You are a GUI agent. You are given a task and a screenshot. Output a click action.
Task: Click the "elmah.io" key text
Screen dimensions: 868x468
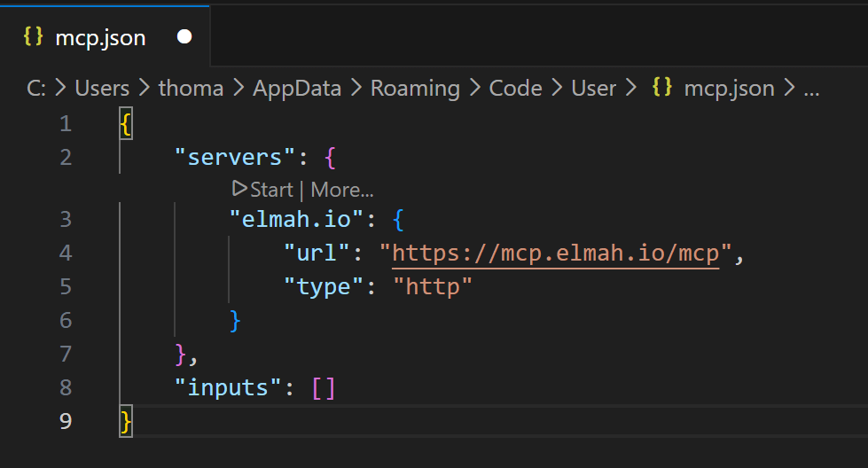(297, 220)
